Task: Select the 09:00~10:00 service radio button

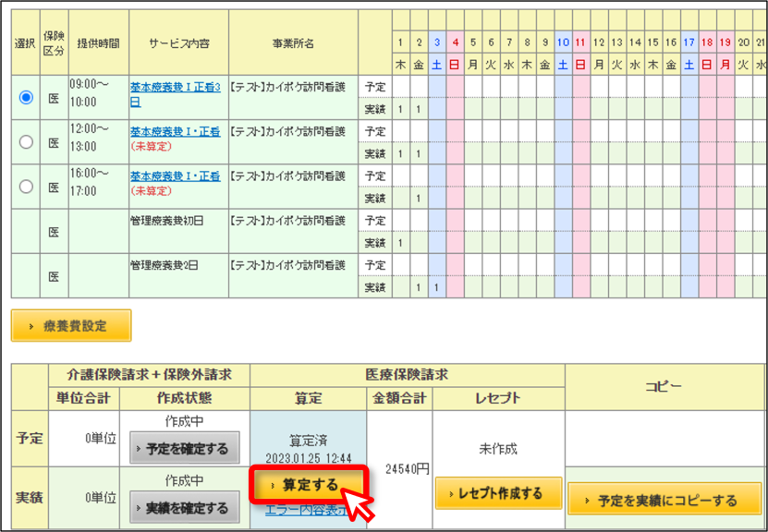Action: click(x=26, y=97)
